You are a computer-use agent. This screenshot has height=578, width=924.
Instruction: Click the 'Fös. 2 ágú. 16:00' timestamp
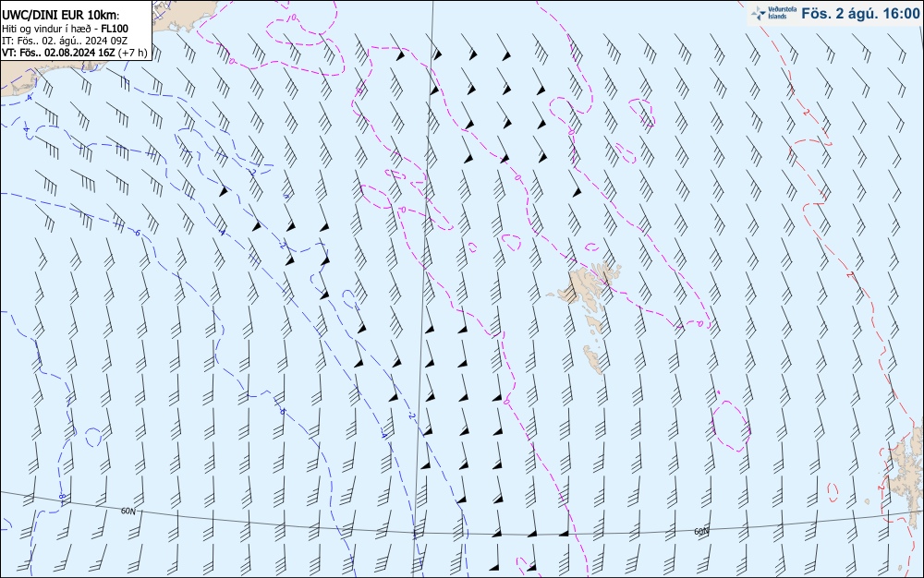coord(859,13)
